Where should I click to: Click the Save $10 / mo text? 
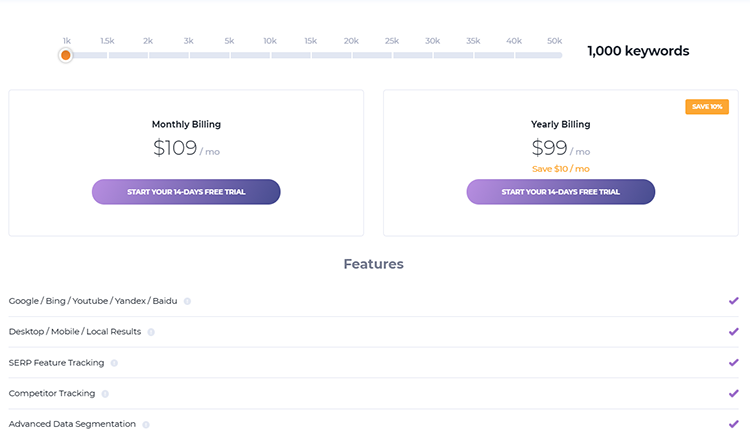coord(560,169)
